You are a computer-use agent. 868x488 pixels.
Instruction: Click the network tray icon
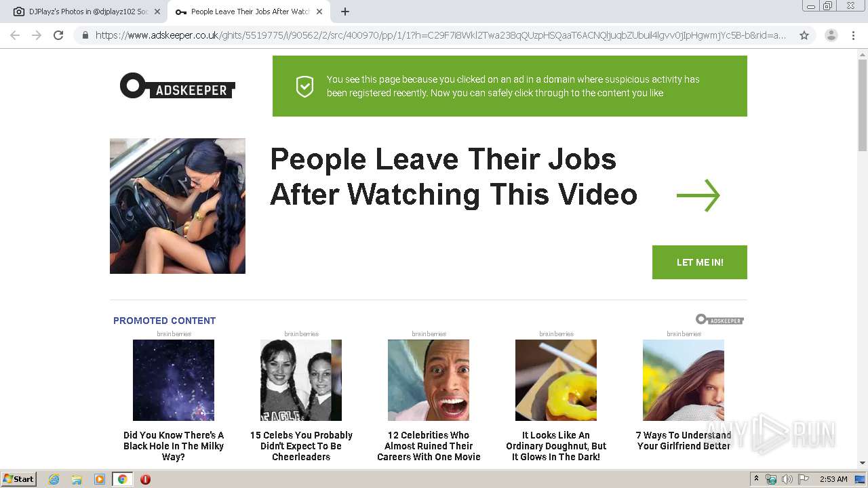click(771, 479)
